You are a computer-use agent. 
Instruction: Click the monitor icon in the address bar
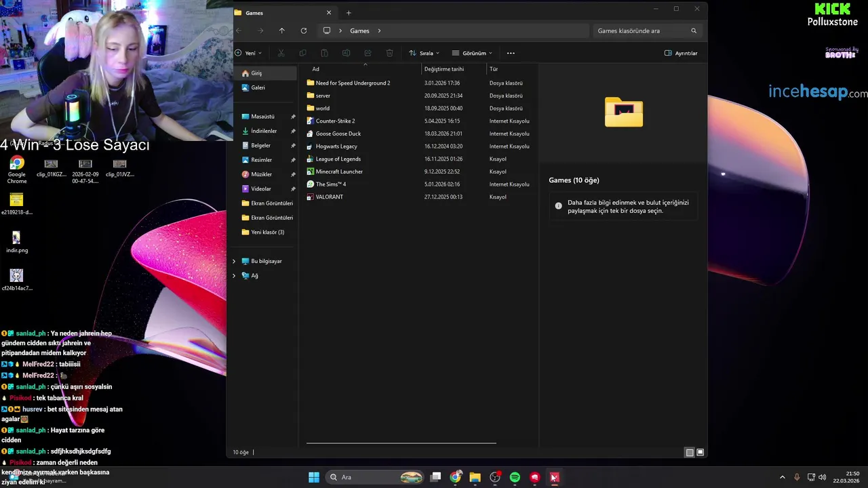pyautogui.click(x=327, y=30)
